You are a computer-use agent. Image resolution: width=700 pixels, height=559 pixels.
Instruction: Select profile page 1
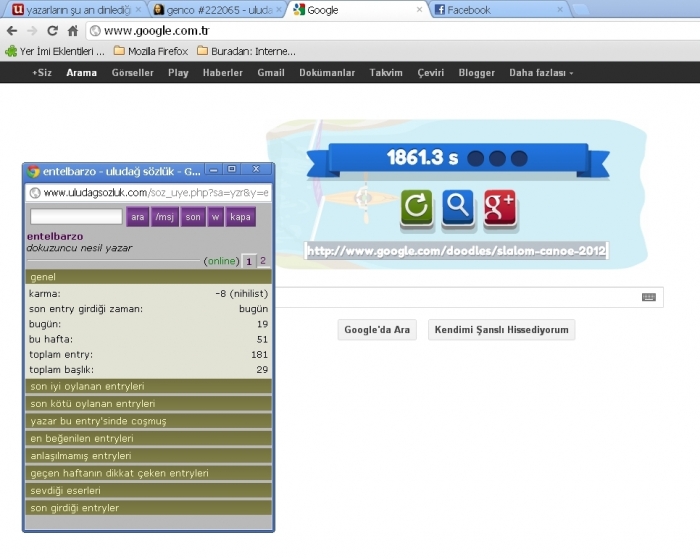pyautogui.click(x=249, y=261)
